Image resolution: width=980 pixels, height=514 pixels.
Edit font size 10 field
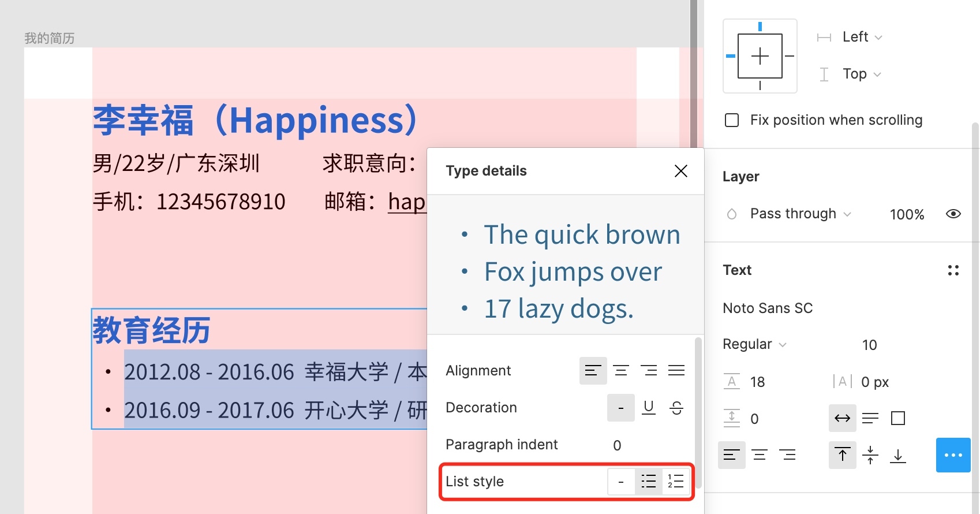click(869, 345)
